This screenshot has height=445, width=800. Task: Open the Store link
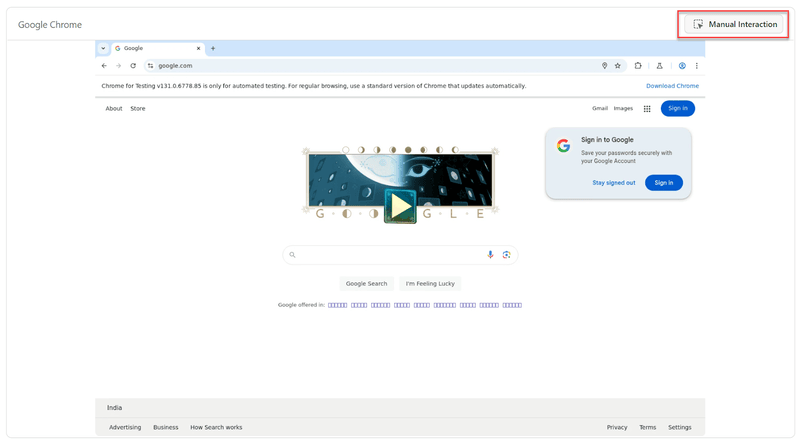(138, 109)
